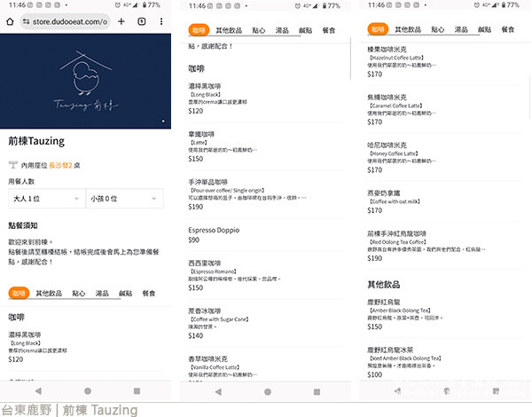Open the 榛果咖啡米克 Hazelnut Coffee Latte item
The width and height of the screenshot is (532, 417).
444,62
